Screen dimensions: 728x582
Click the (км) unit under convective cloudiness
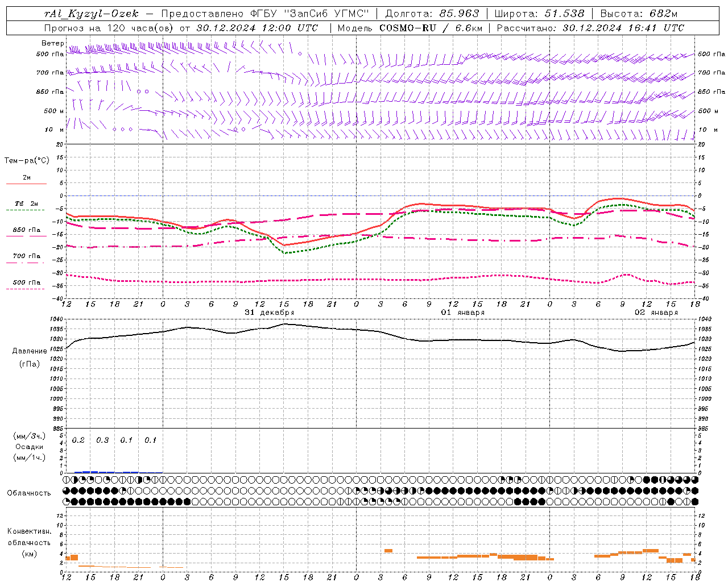pyautogui.click(x=30, y=554)
